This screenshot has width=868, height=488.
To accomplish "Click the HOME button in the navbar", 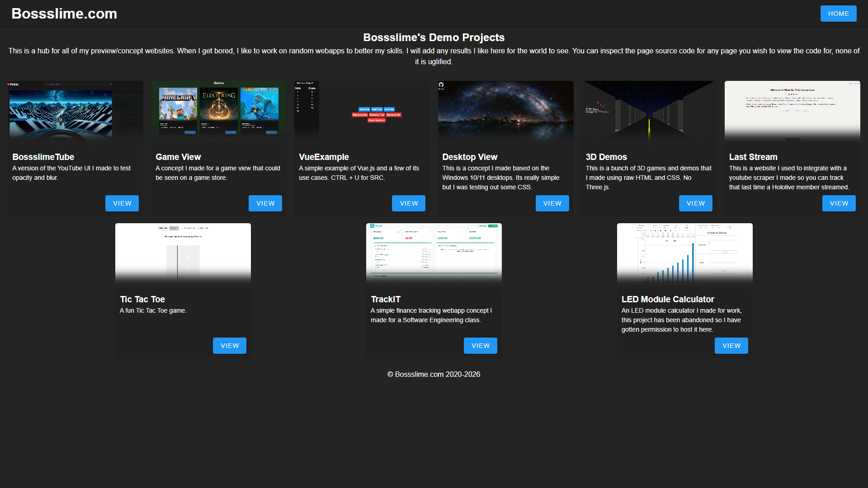I will [x=838, y=13].
